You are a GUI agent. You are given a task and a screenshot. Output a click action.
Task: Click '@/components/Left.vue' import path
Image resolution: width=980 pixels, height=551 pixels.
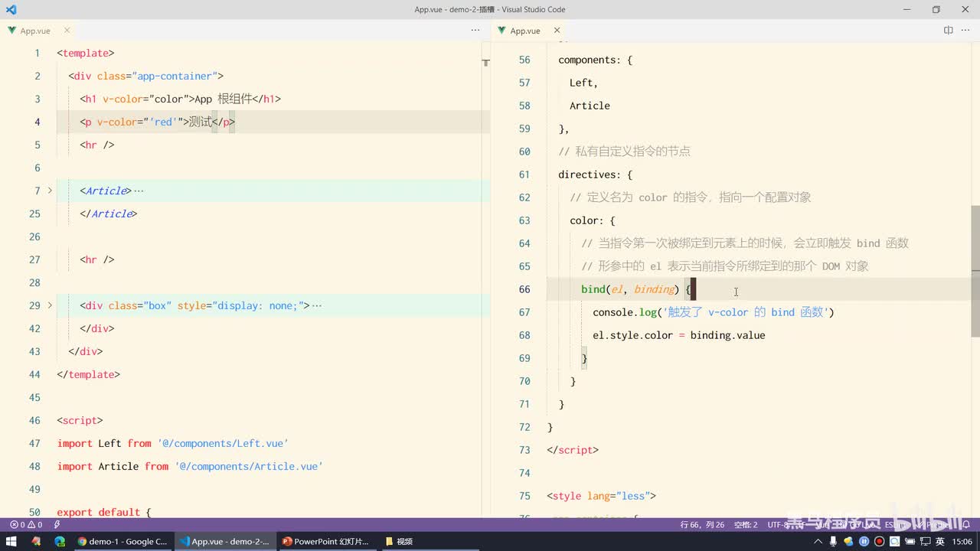223,443
